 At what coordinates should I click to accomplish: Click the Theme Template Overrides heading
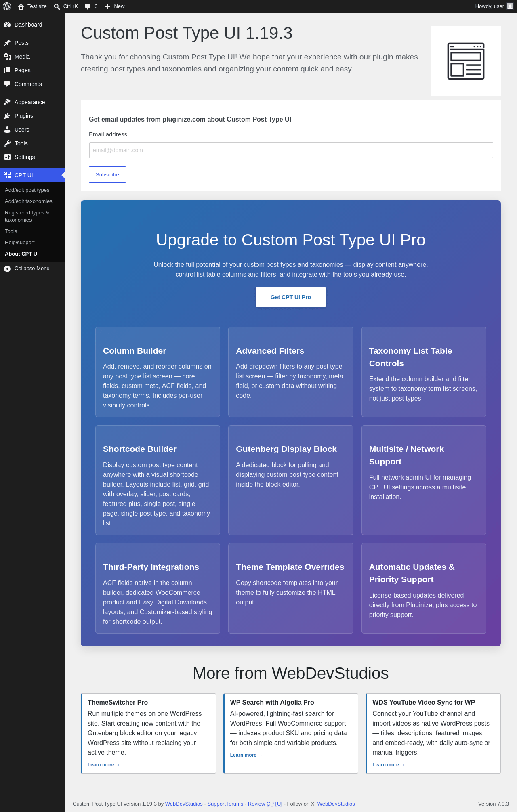pyautogui.click(x=290, y=567)
